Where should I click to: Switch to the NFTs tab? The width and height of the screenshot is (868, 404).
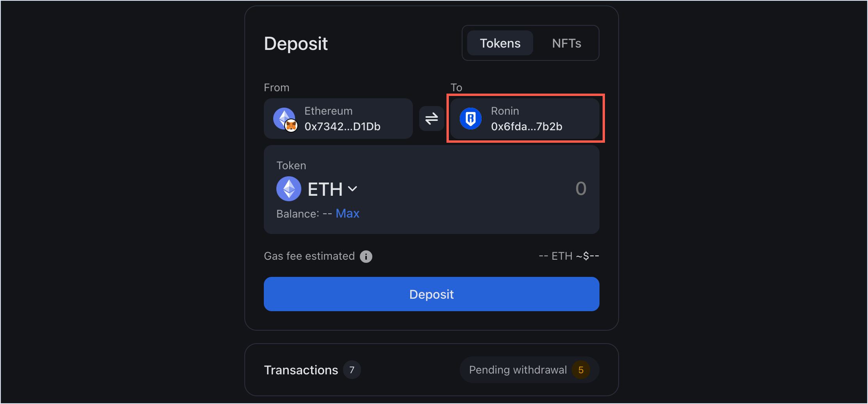[x=566, y=43]
